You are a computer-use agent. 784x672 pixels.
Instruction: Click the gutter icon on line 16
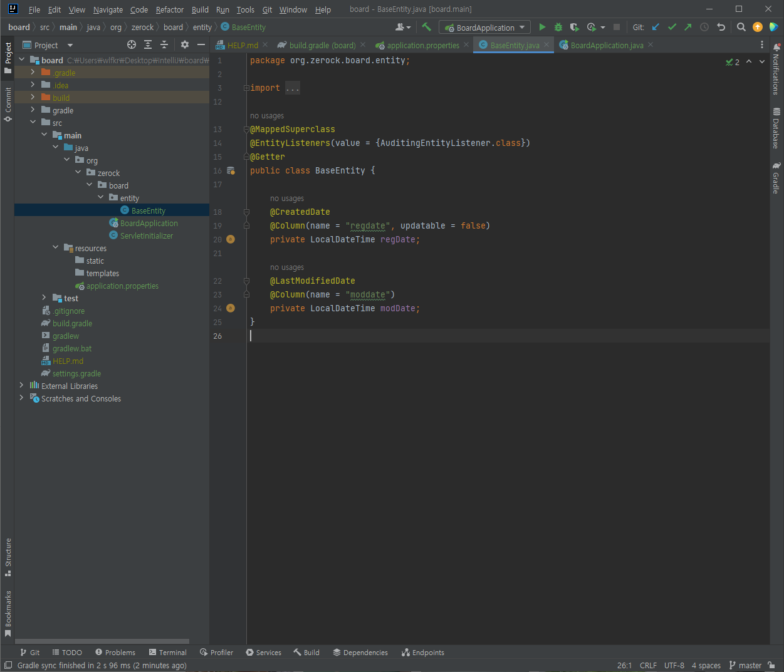231,170
